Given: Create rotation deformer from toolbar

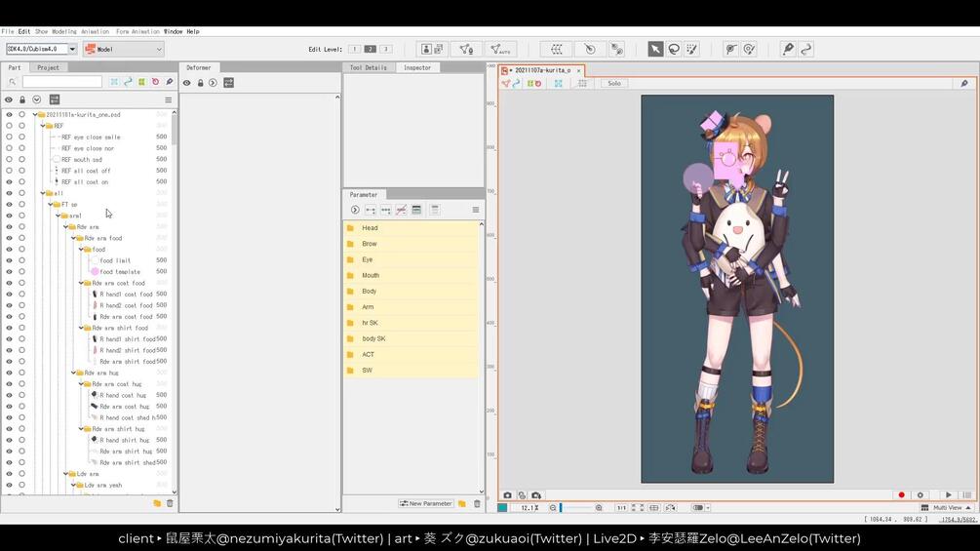Looking at the screenshot, I should 589,49.
